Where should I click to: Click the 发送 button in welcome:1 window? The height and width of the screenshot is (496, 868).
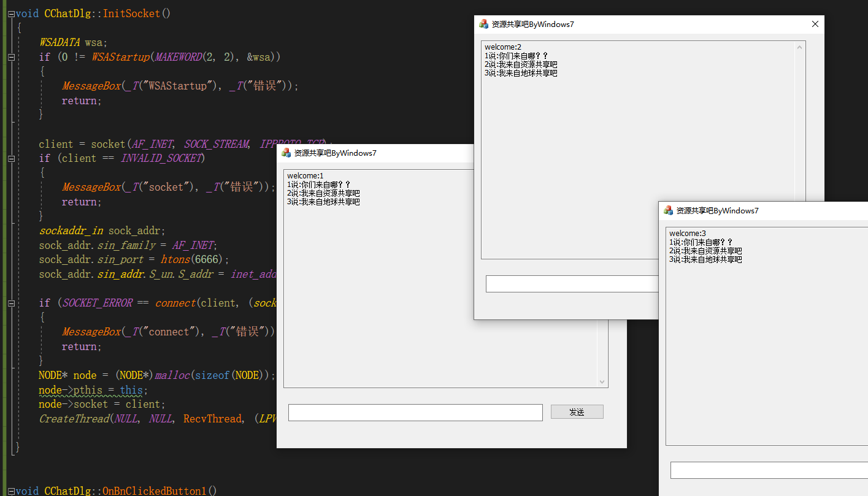point(577,412)
